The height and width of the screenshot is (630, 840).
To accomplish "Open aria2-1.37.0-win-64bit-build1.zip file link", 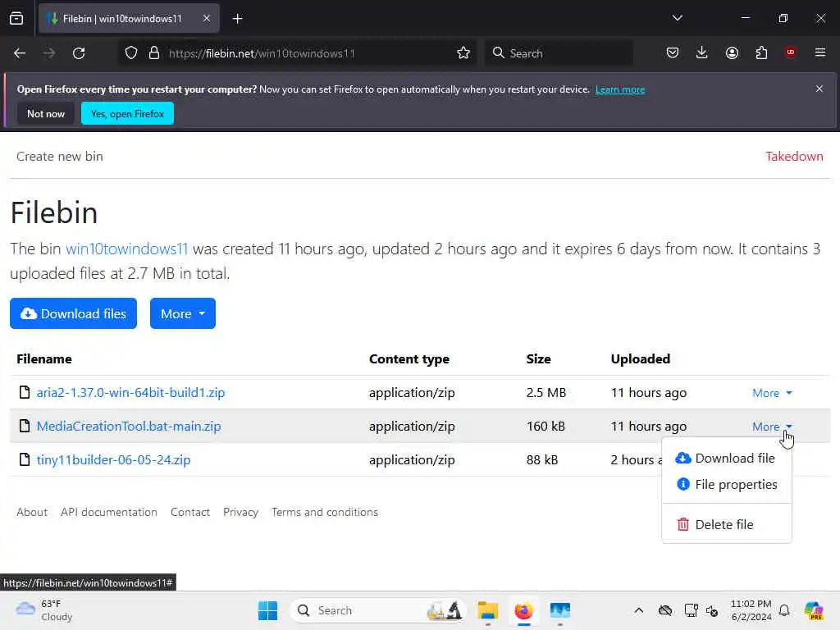I will [x=130, y=393].
